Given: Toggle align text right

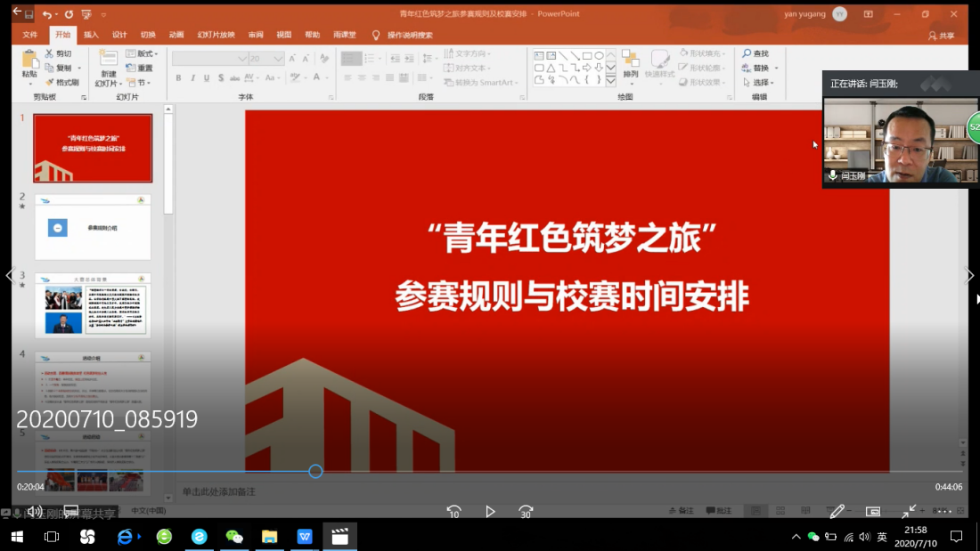Looking at the screenshot, I should tap(376, 78).
